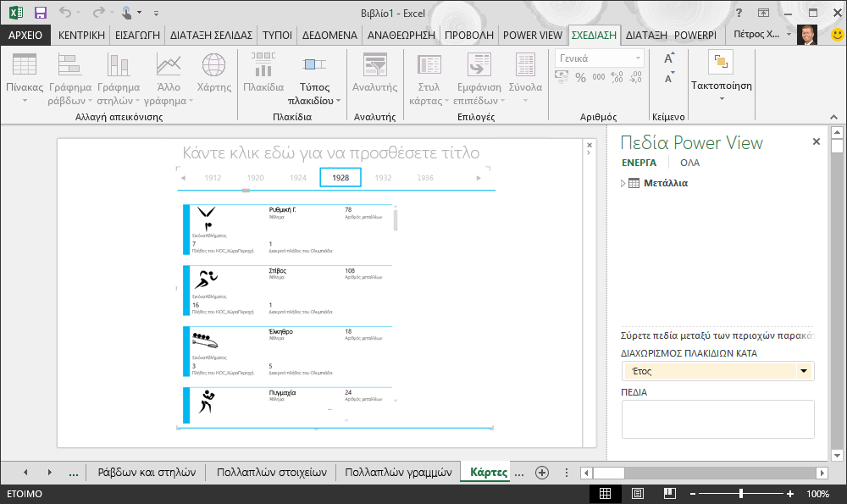The image size is (847, 504).
Task: Increase font size with large A
Action: [x=669, y=58]
